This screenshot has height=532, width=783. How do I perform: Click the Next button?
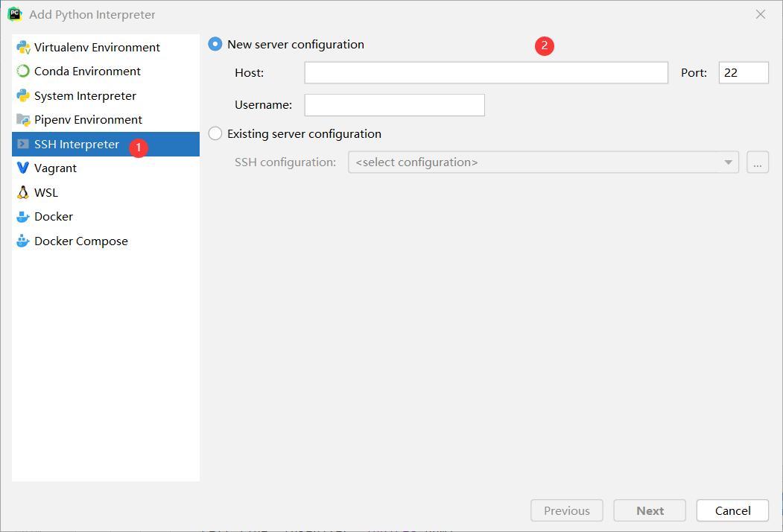[x=650, y=510]
